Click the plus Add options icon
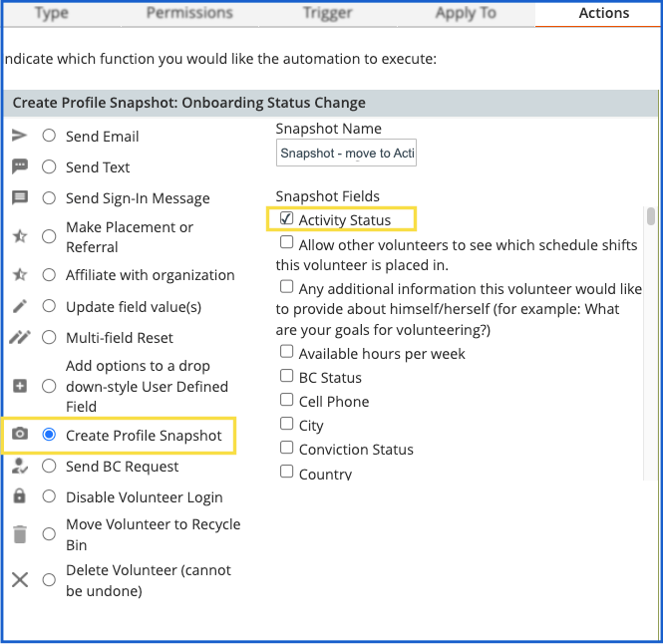 (x=19, y=386)
